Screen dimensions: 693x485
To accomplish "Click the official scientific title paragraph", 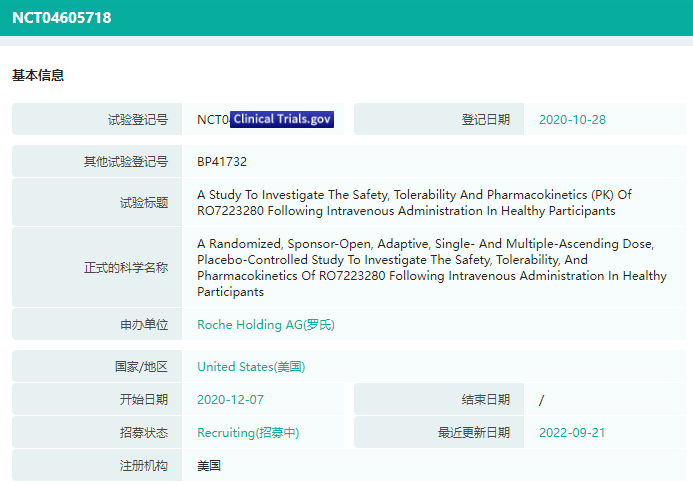I will (x=430, y=268).
